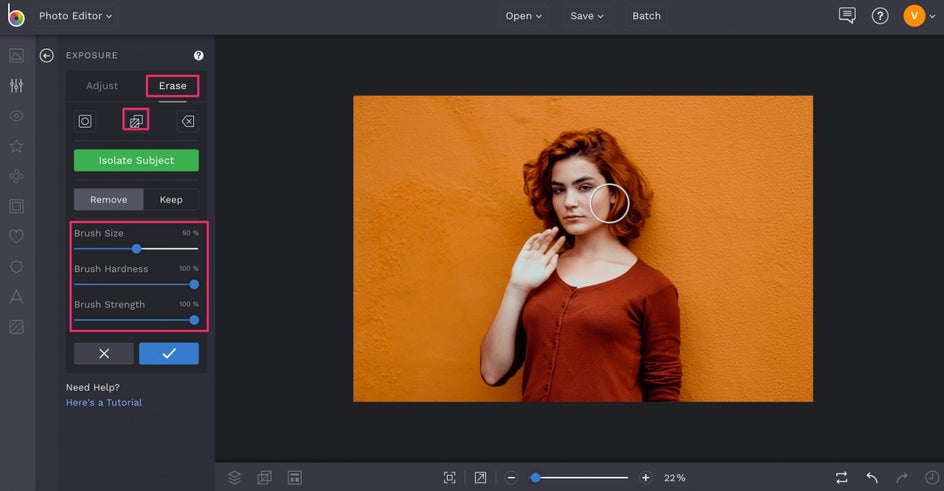
Task: Expand the Save dropdown menu
Action: [x=587, y=16]
